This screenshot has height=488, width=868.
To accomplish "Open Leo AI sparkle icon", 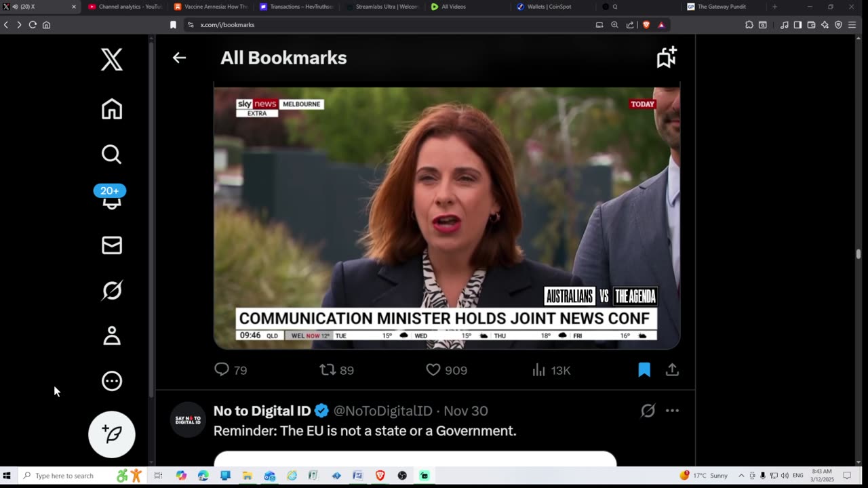I will tap(825, 24).
